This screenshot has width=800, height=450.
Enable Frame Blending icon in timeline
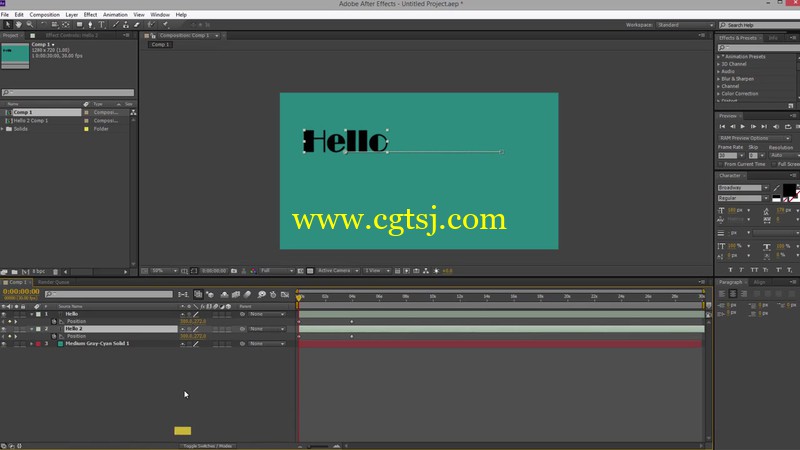point(236,294)
